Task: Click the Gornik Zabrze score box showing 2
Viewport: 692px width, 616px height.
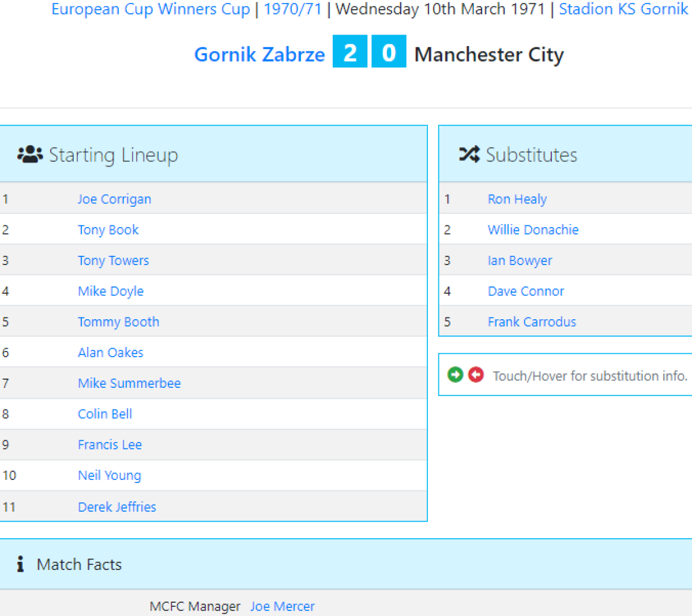Action: coord(350,52)
